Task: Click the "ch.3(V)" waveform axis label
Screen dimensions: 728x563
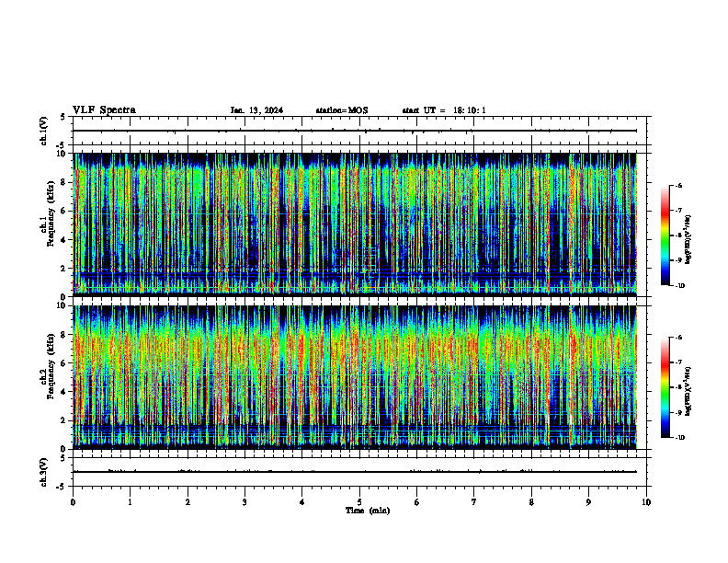Action: coord(43,472)
